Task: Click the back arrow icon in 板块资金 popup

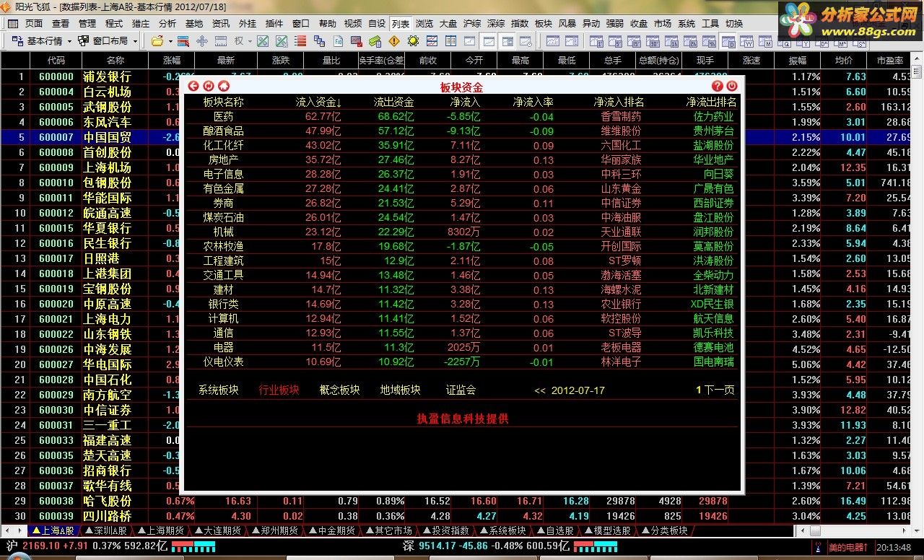Action: [193, 86]
